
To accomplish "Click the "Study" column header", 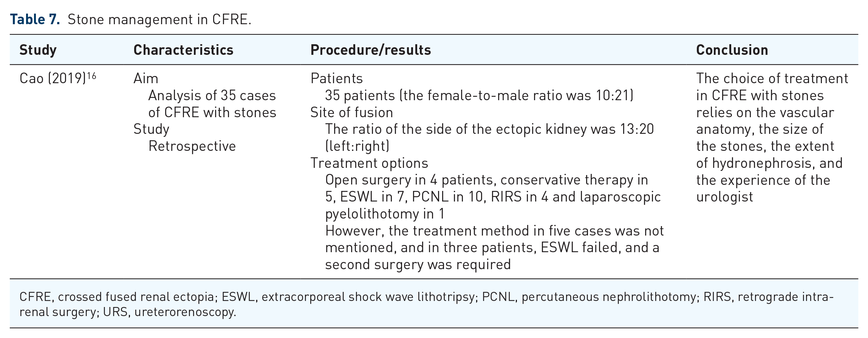I will (x=38, y=50).
